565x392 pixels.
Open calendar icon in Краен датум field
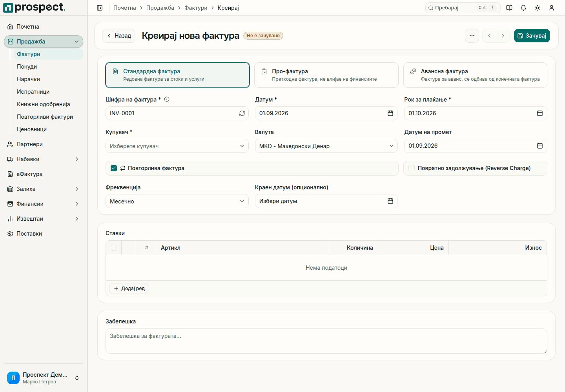point(390,201)
